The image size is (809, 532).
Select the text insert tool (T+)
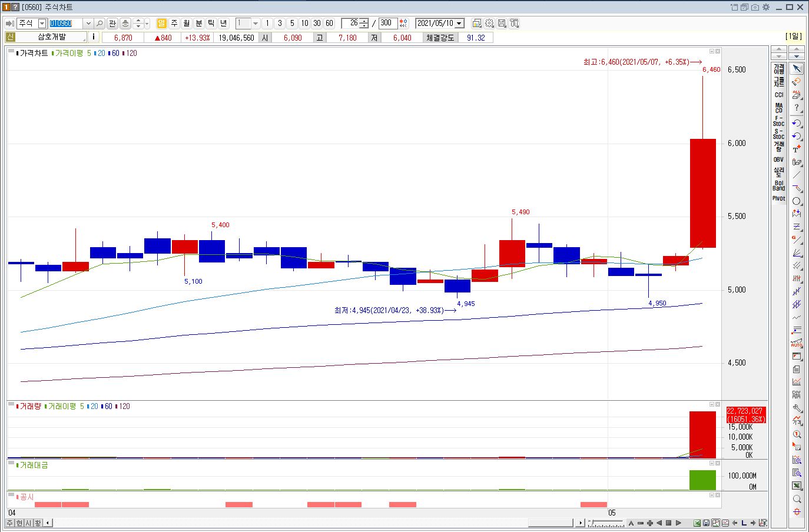click(797, 149)
